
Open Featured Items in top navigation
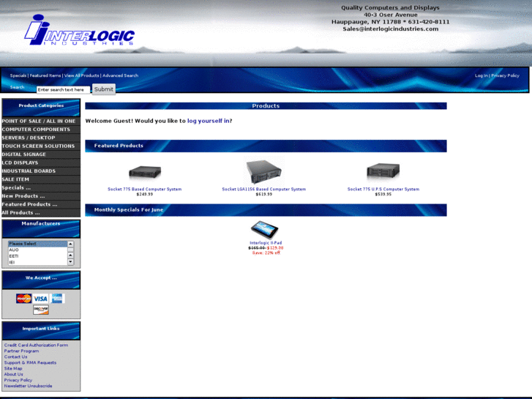pos(45,75)
